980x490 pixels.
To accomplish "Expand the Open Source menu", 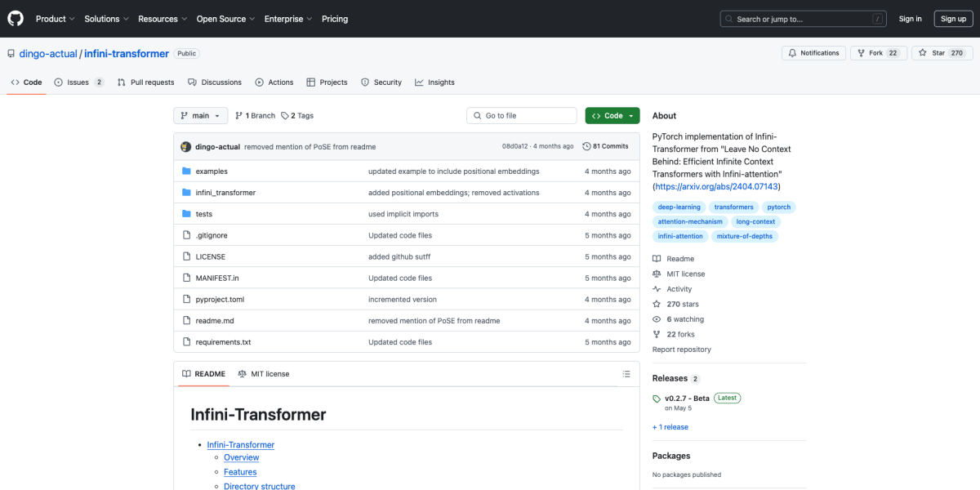I will click(225, 19).
